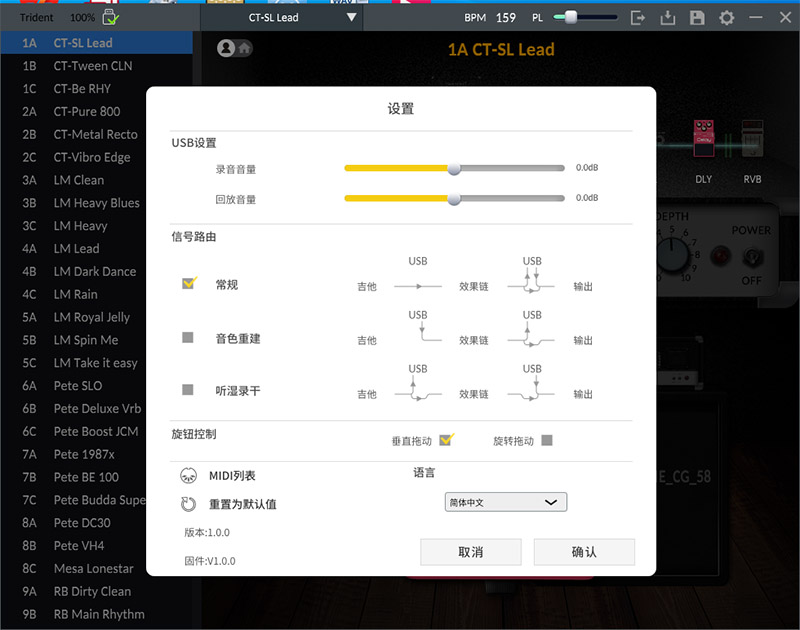Click the 录音音量 slider handle
Screen dimensions: 800x630
point(454,169)
